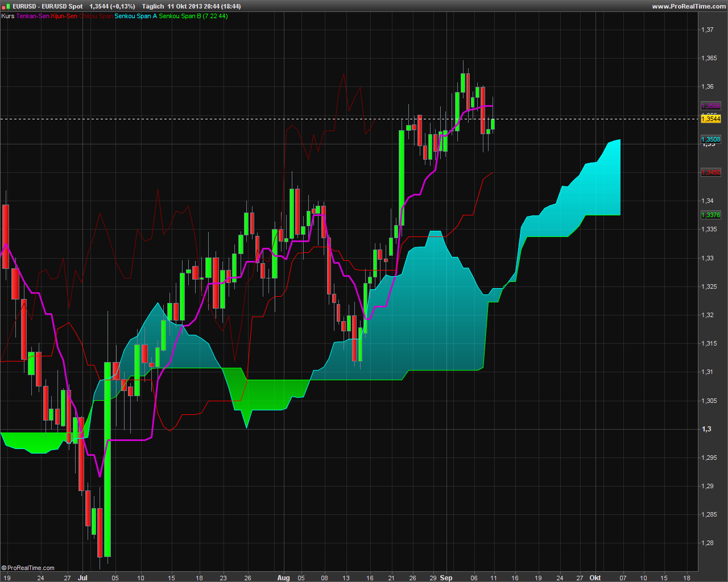Click the Tenkan-Sen legend label
The height and width of the screenshot is (582, 728).
point(33,16)
